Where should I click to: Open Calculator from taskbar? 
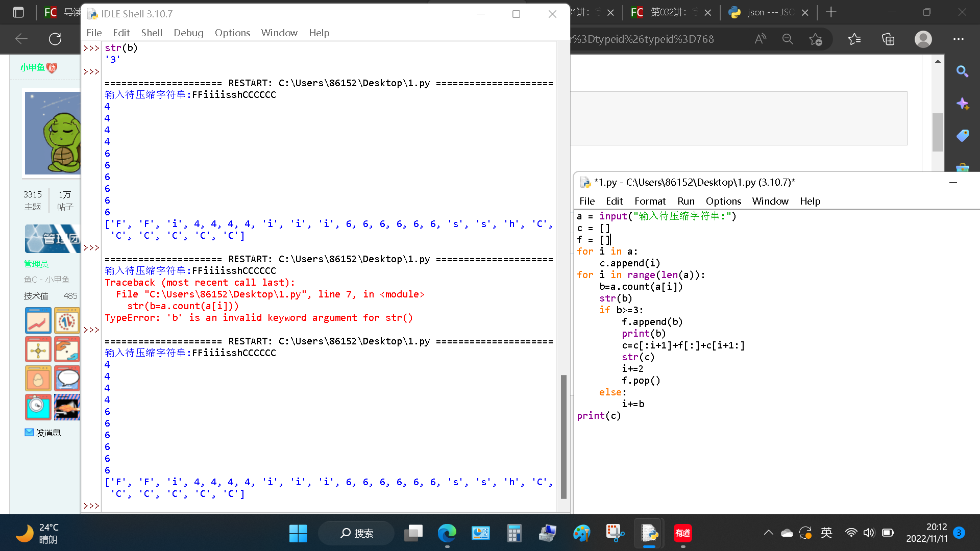tap(514, 533)
